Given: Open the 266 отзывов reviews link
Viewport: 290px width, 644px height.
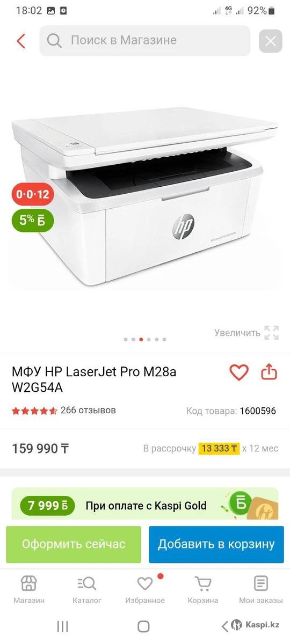Looking at the screenshot, I should (x=88, y=411).
